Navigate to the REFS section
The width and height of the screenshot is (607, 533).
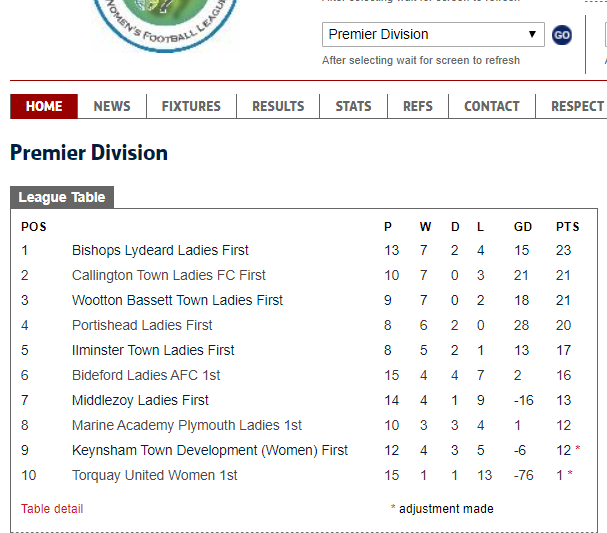point(418,106)
